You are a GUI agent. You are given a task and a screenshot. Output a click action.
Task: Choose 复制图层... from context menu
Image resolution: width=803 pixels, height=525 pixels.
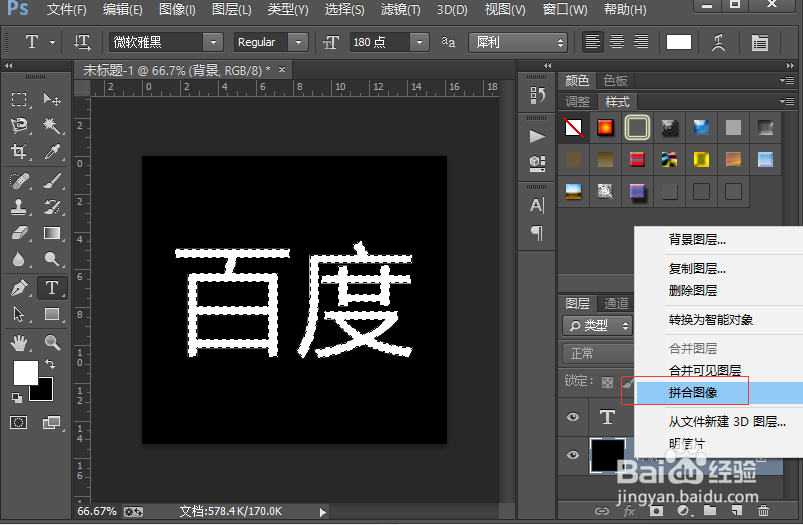(720, 268)
